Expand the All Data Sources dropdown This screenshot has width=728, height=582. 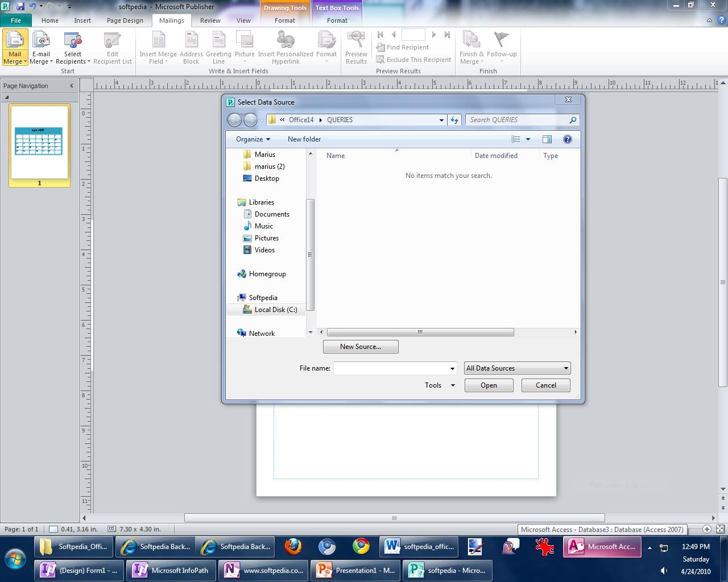pyautogui.click(x=517, y=368)
